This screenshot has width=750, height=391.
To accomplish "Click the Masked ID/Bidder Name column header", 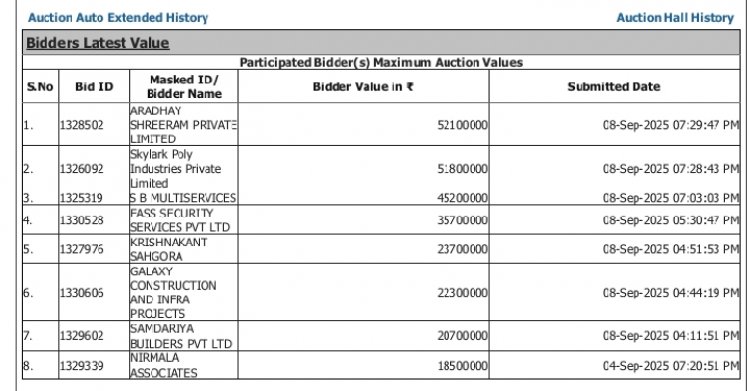I will (x=184, y=87).
